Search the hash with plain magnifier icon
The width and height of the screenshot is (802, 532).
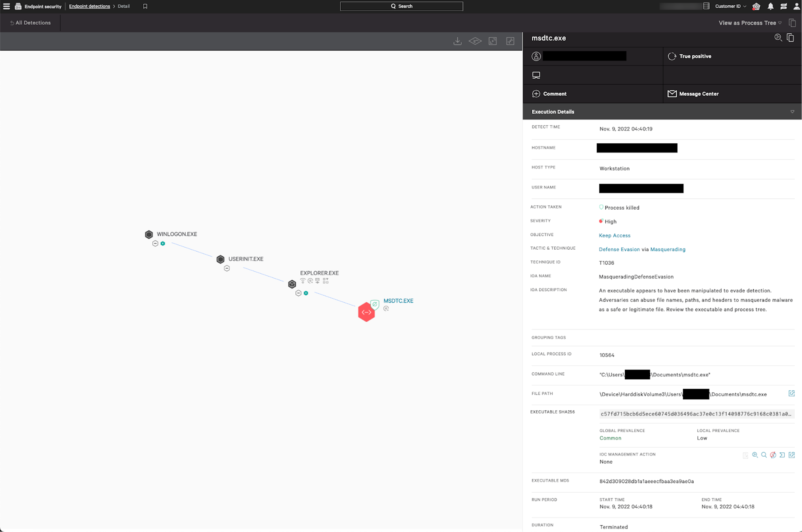764,455
